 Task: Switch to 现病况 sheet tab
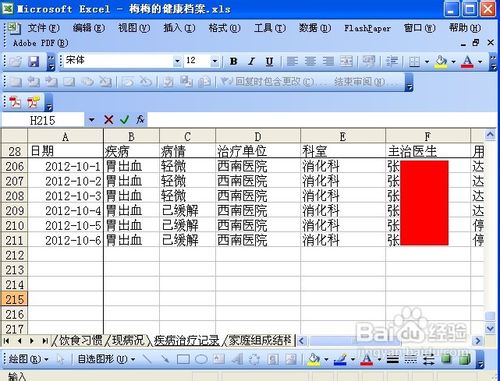coord(128,340)
